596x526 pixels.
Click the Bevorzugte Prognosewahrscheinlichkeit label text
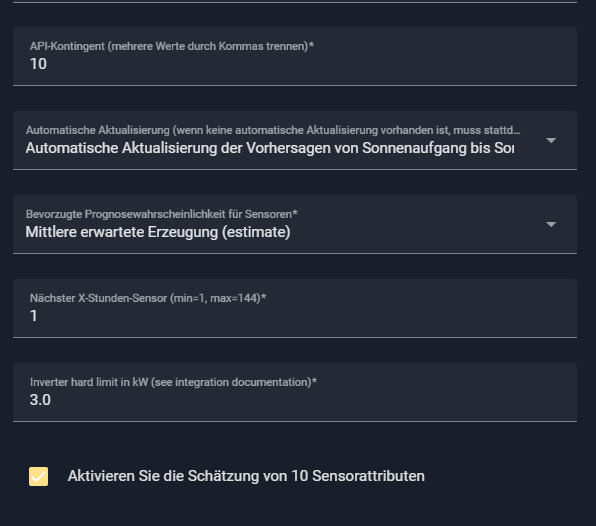pyautogui.click(x=162, y=214)
